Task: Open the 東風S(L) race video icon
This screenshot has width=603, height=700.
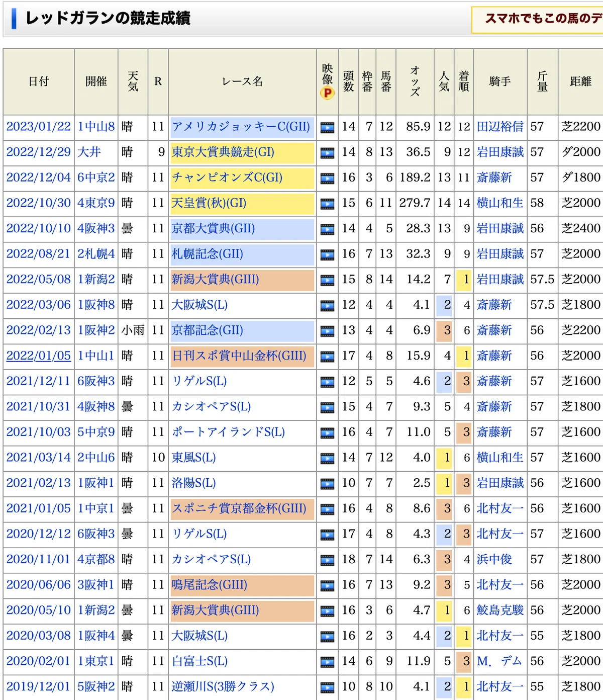Action: tap(327, 459)
